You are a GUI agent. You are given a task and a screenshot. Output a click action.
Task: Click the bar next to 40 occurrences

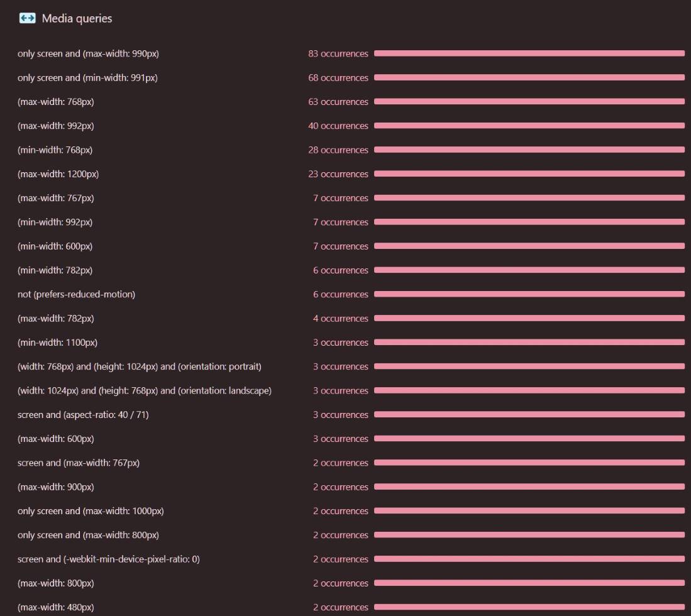point(529,126)
